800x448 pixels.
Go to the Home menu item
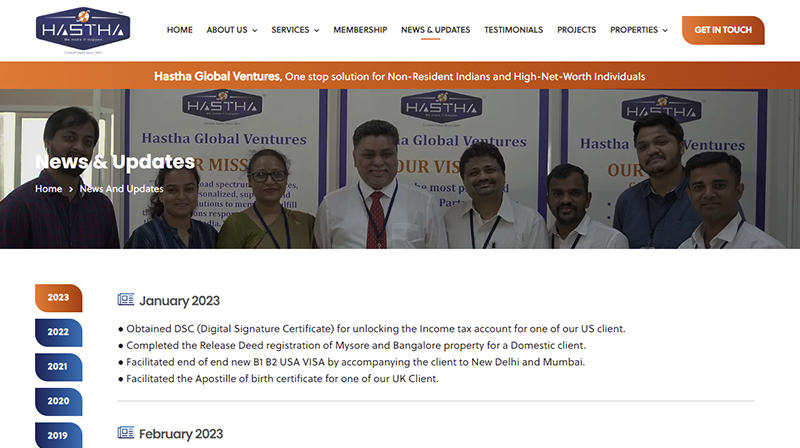pos(180,30)
